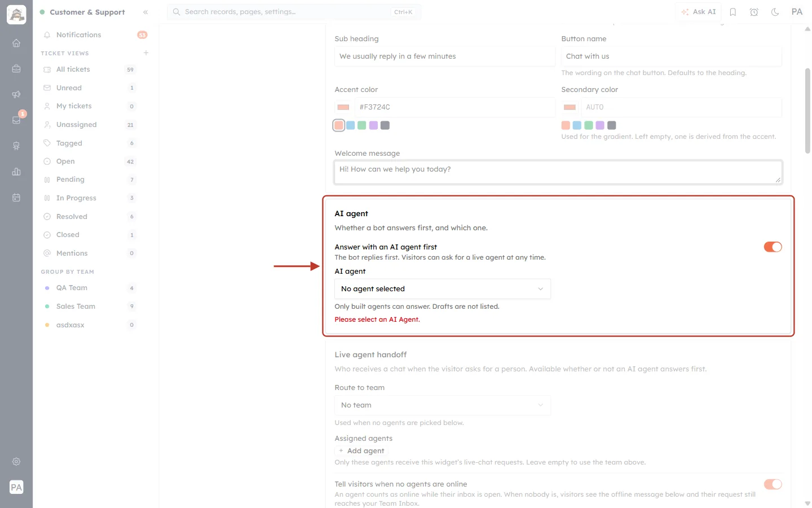Open the inbox icon with badge
Screen dimensions: 812x508
[x=16, y=120]
